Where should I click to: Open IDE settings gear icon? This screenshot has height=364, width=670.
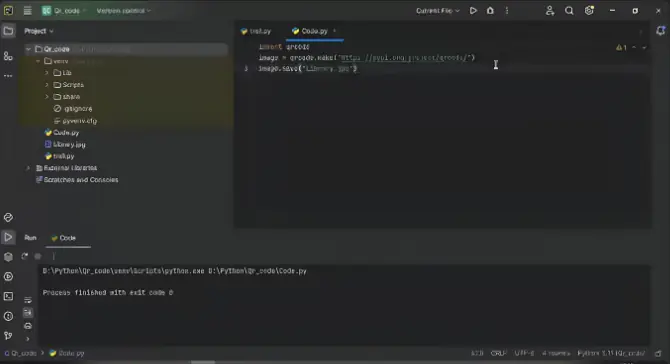click(589, 11)
